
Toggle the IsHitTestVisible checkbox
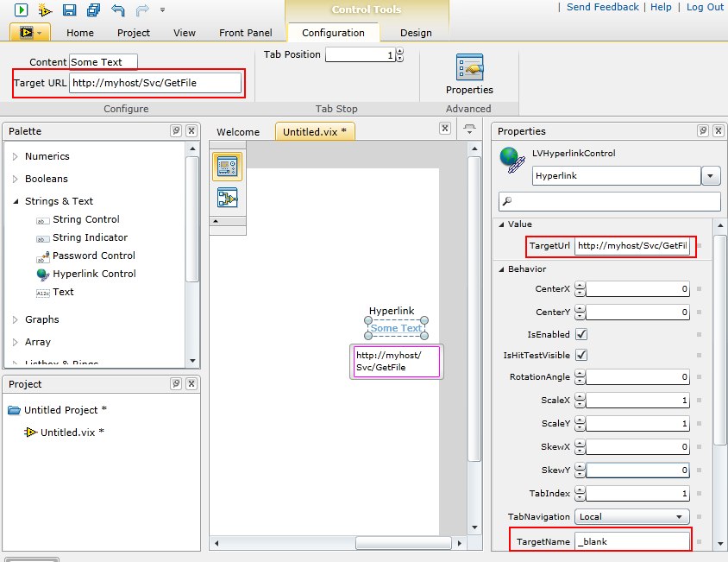581,355
